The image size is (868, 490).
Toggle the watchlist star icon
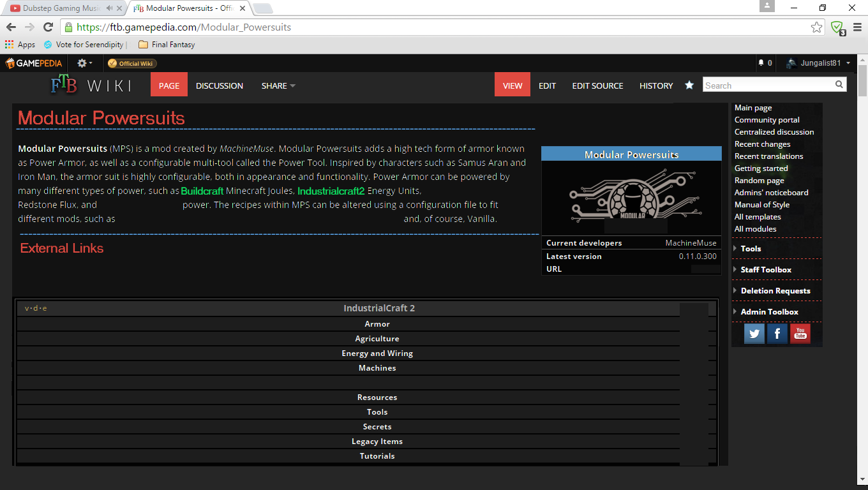tap(689, 85)
